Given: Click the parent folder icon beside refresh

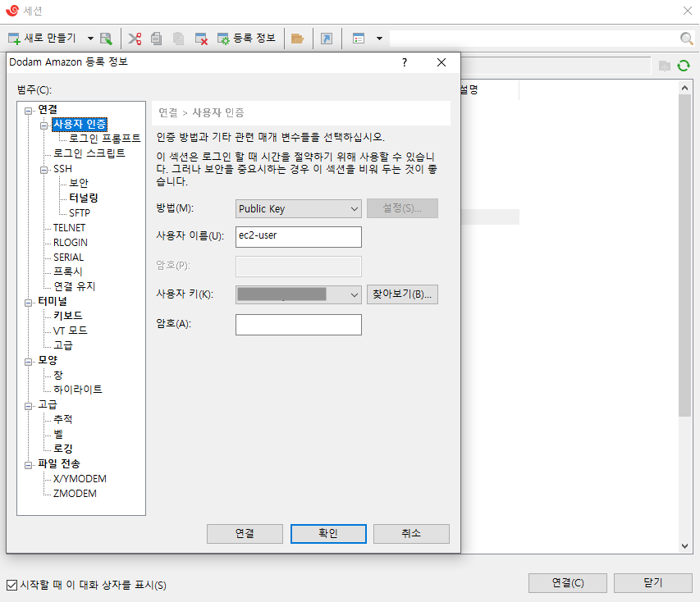Looking at the screenshot, I should [665, 66].
